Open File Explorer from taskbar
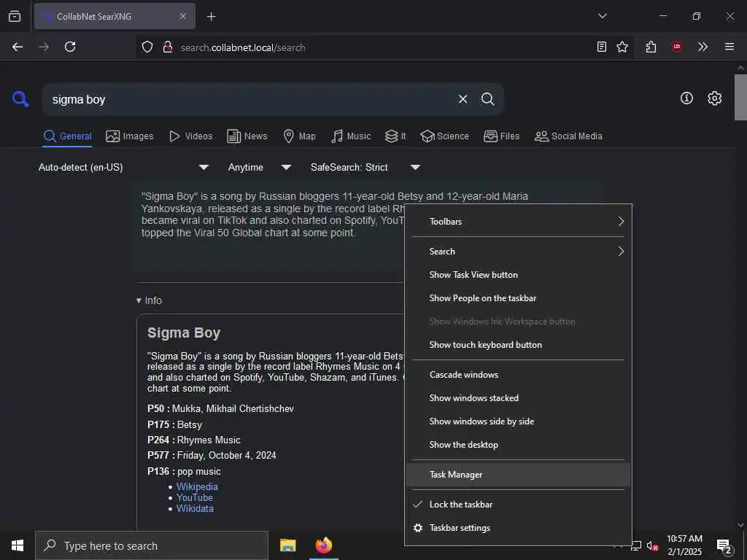This screenshot has width=747, height=560. point(287,545)
